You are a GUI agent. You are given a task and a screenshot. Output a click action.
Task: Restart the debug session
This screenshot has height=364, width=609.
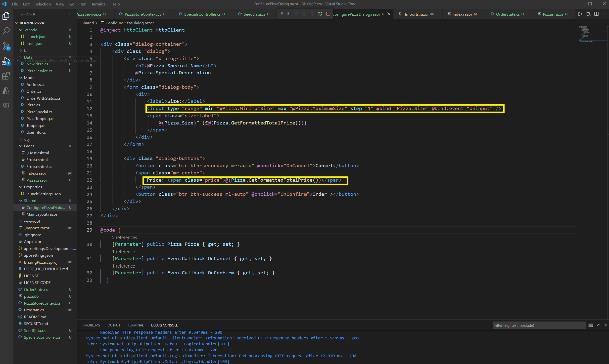320,14
